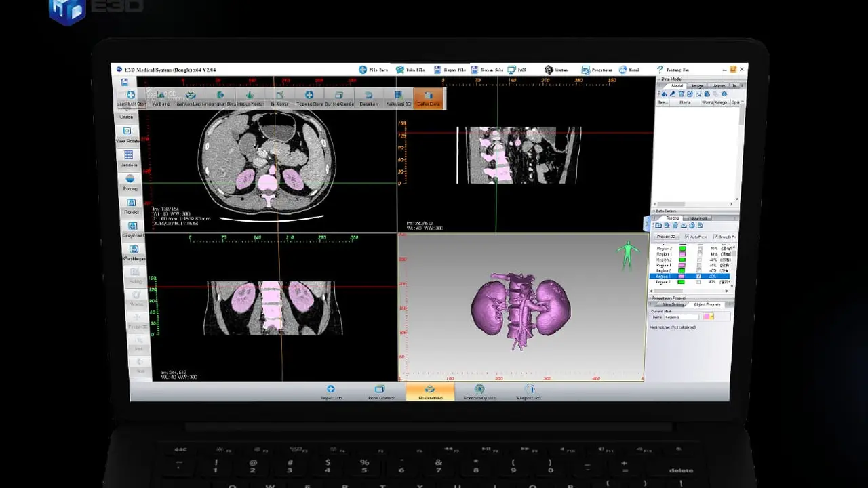868x488 pixels.
Task: Click the orientation human figure in 3D view
Action: point(628,255)
